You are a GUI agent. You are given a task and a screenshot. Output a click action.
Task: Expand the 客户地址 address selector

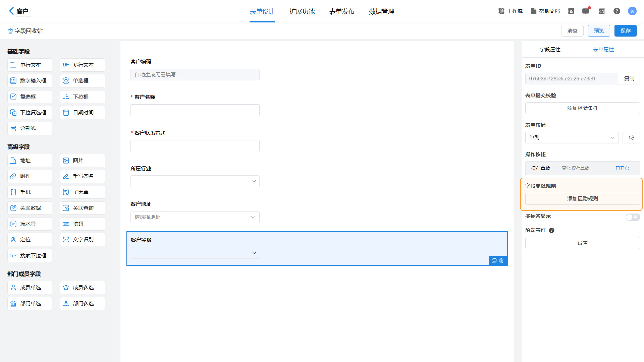click(195, 217)
